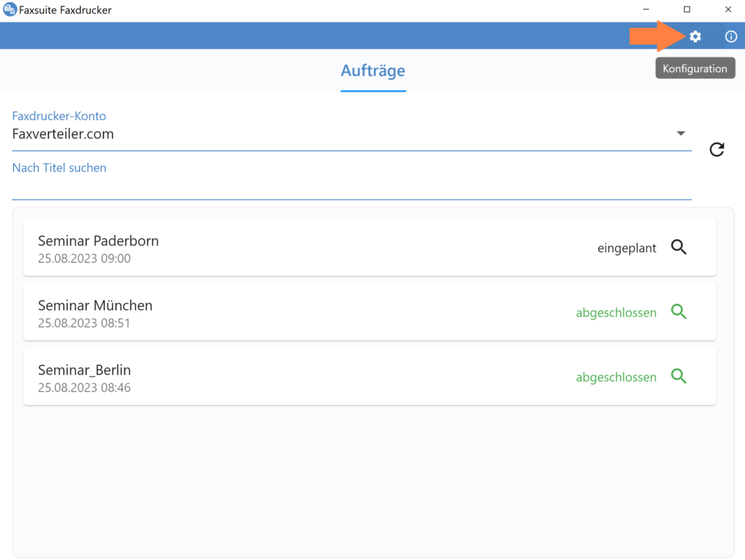Expand the Faxdrucker-Konto dropdown arrow
The height and width of the screenshot is (560, 745).
[681, 134]
